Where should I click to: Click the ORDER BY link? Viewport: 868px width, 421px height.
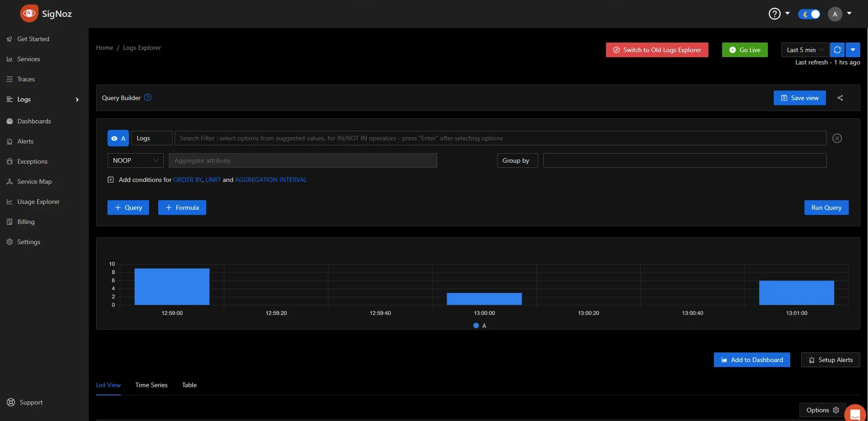pos(188,180)
